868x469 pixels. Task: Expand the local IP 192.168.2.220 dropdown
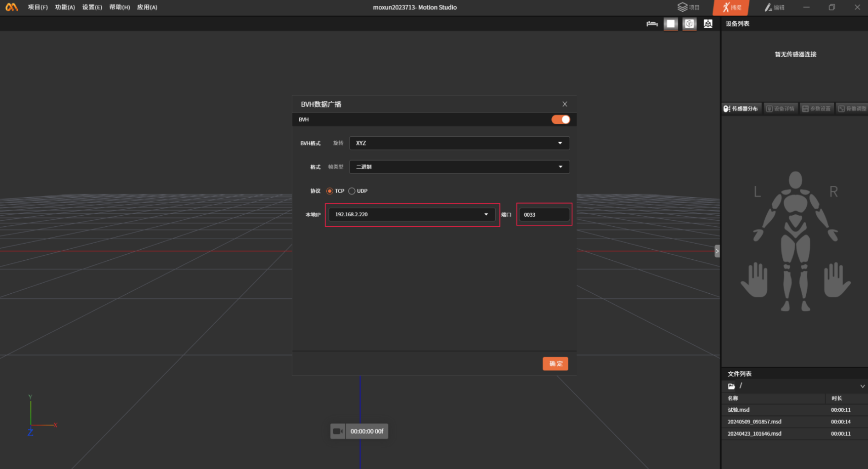412,215
